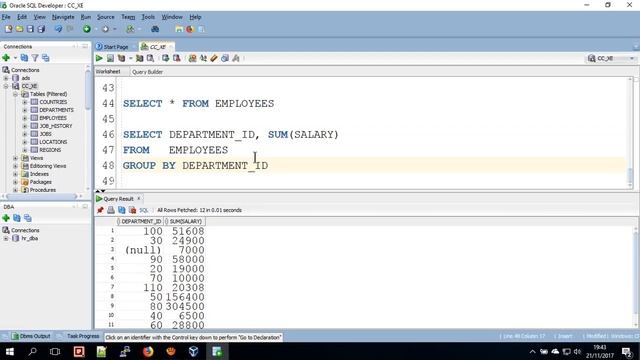Click the Print icon in Query Result toolbar

pyautogui.click(x=111, y=210)
